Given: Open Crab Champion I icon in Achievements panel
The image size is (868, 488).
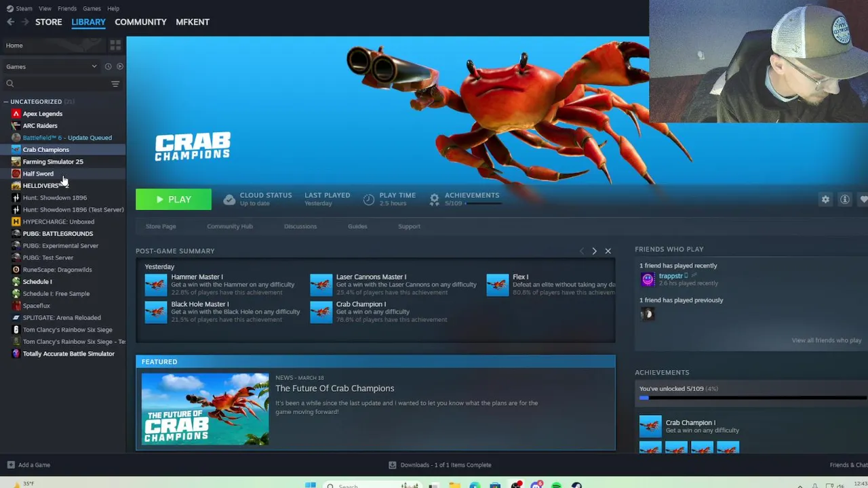Looking at the screenshot, I should [x=650, y=426].
